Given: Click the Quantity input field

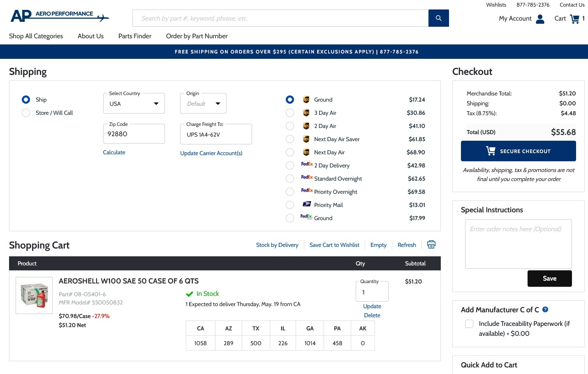Looking at the screenshot, I should coord(372,292).
